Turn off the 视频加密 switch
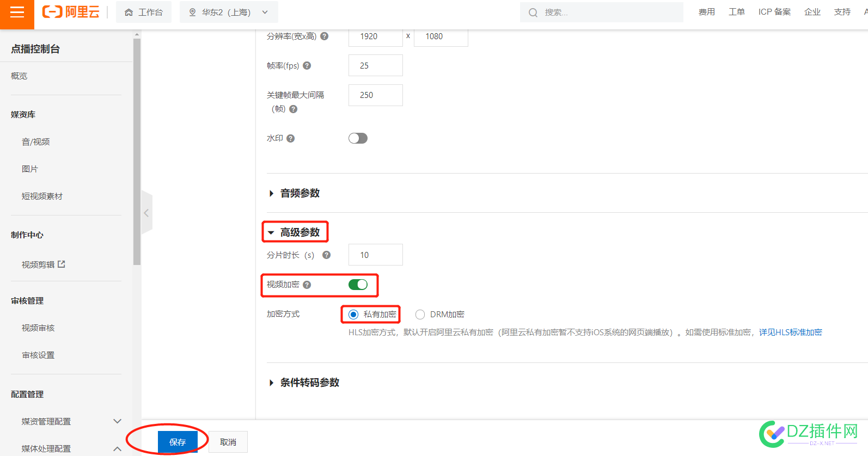 click(358, 285)
